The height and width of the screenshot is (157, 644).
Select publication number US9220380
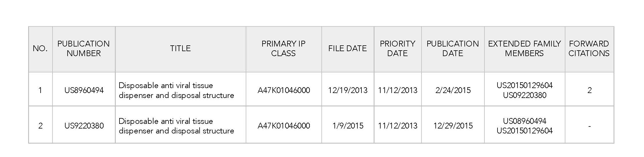click(x=84, y=126)
